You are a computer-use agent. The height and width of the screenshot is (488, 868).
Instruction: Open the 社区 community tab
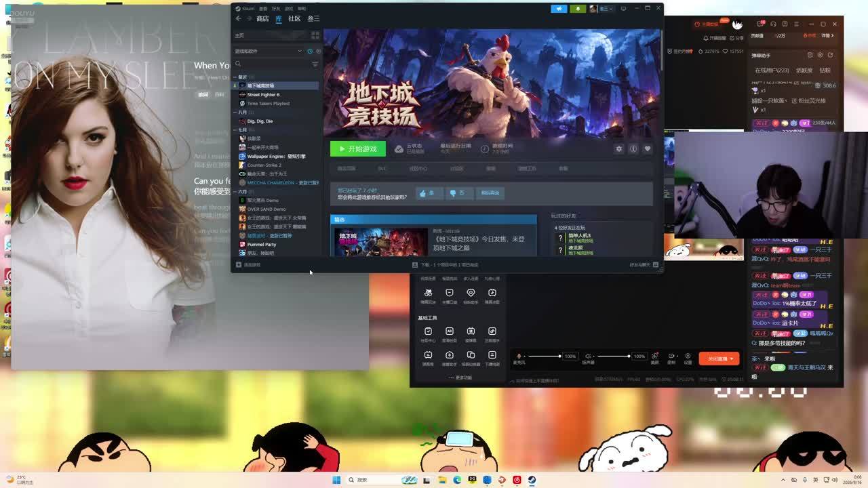click(x=294, y=18)
